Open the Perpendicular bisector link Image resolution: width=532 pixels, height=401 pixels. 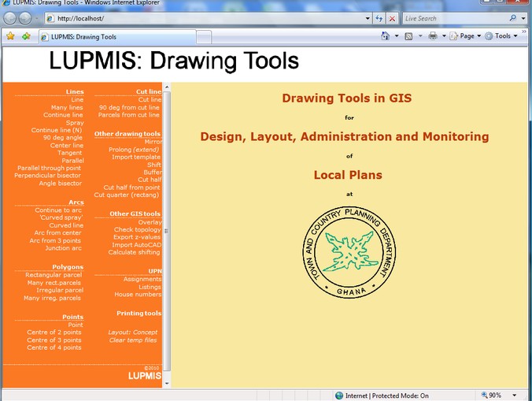[47, 176]
